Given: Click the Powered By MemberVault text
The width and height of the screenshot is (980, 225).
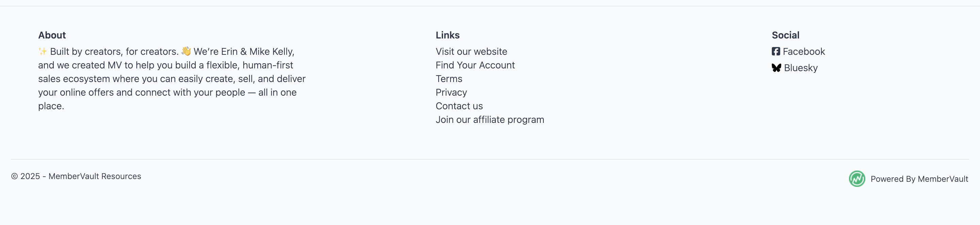Looking at the screenshot, I should (919, 179).
